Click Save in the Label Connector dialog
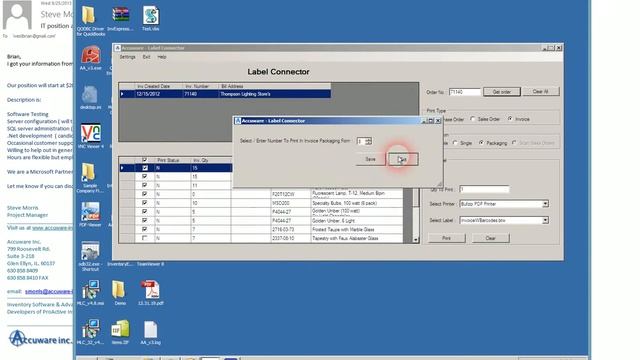Image resolution: width=640 pixels, height=360 pixels. (x=370, y=159)
